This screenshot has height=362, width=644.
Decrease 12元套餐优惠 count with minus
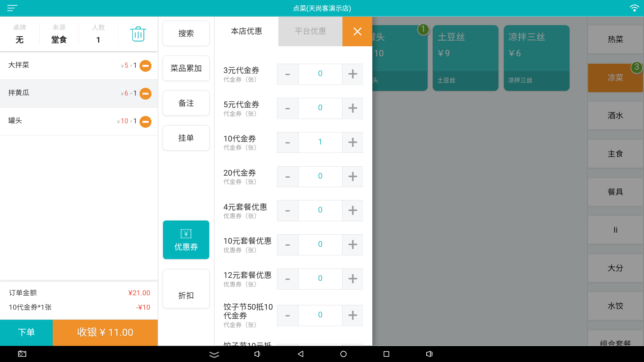287,279
